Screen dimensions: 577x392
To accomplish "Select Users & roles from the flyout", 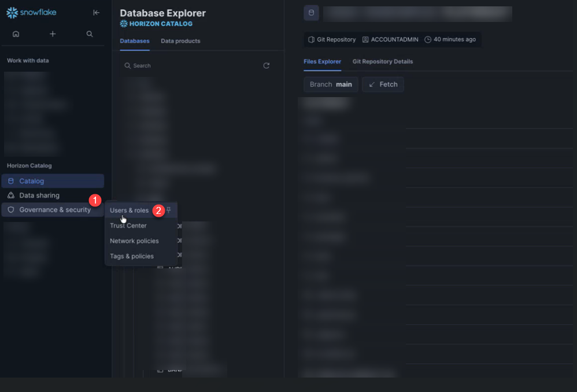I will tap(129, 210).
